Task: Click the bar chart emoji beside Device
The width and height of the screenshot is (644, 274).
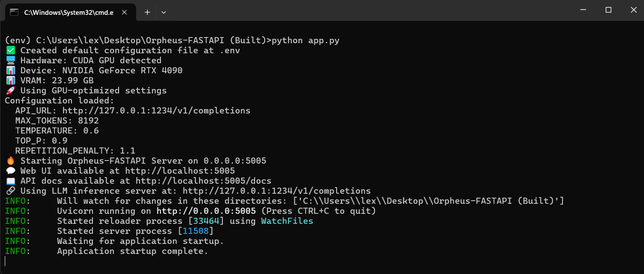Action: [10, 71]
